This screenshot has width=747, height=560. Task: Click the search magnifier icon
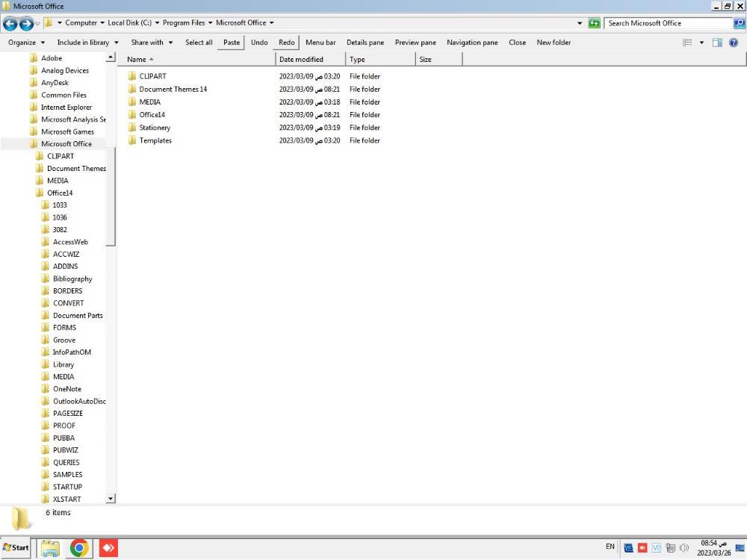coord(739,23)
